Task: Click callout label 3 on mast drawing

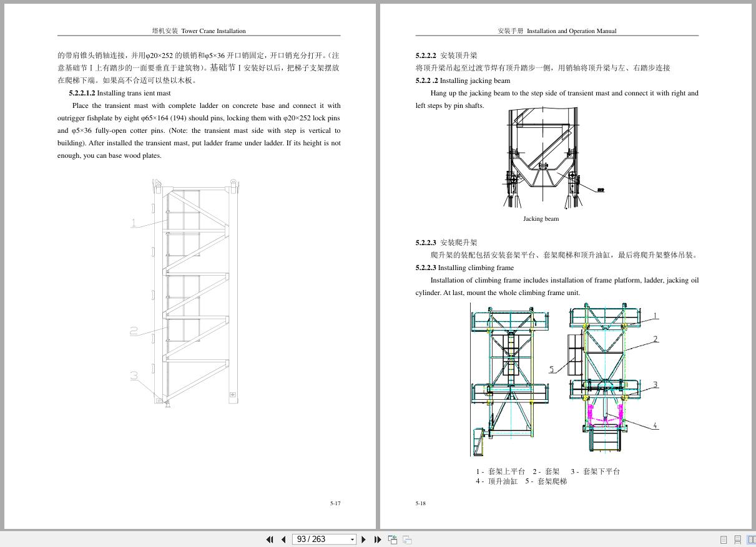Action: (x=134, y=375)
